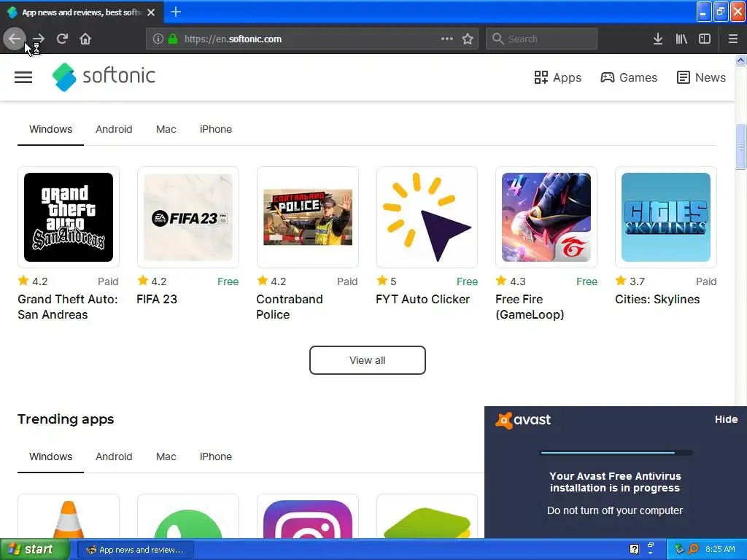Click the Free Fire (GameLoop) title

pyautogui.click(x=530, y=307)
